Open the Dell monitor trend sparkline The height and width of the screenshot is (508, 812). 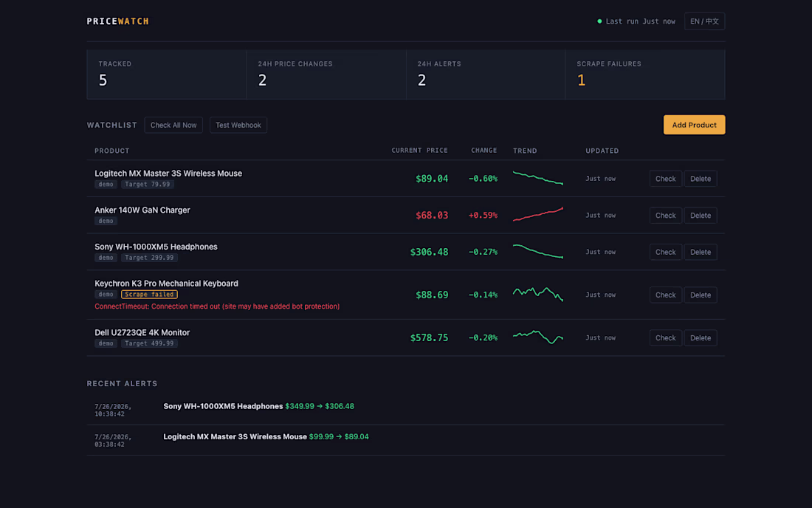537,337
